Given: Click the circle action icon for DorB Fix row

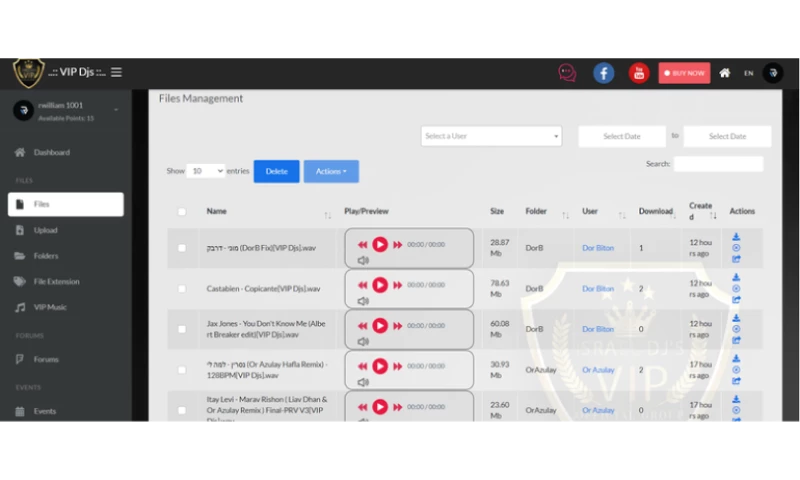Looking at the screenshot, I should pos(736,248).
